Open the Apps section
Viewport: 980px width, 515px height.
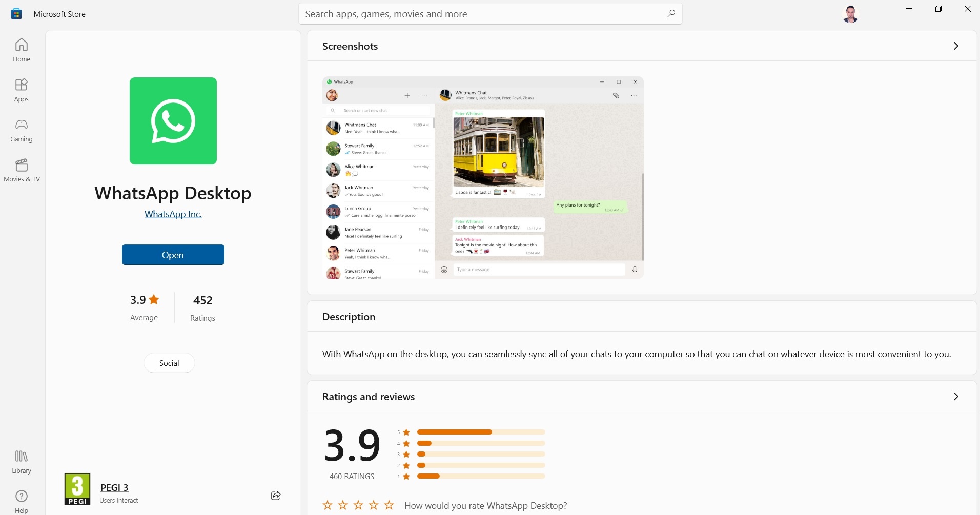point(22,90)
